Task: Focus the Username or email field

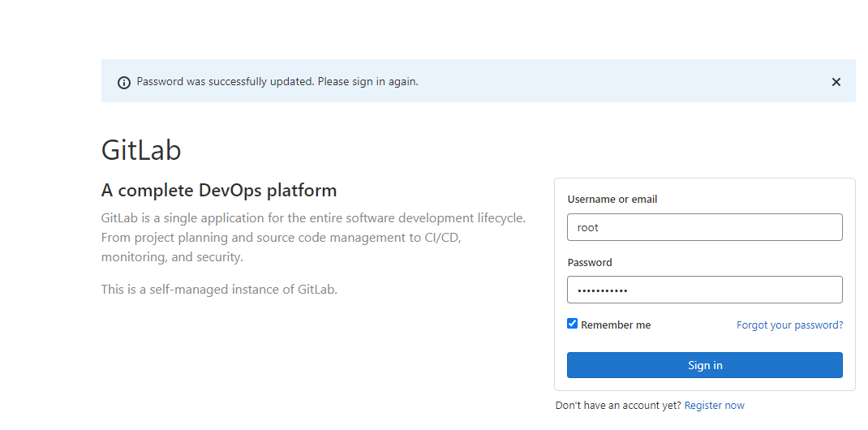Action: click(705, 227)
